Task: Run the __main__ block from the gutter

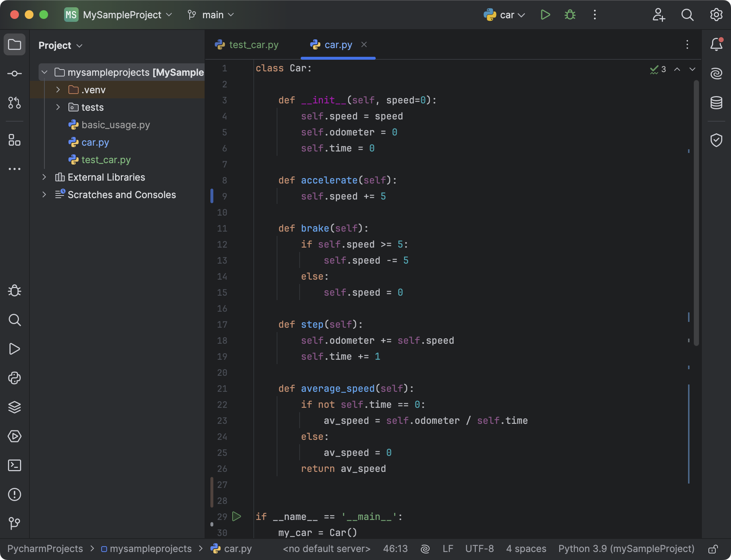Action: click(237, 516)
